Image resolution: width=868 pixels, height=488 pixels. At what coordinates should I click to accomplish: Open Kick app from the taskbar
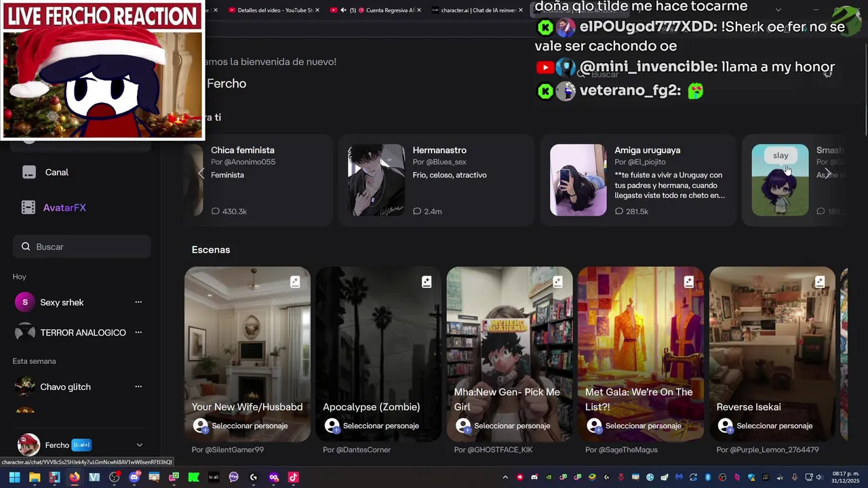[x=193, y=477]
